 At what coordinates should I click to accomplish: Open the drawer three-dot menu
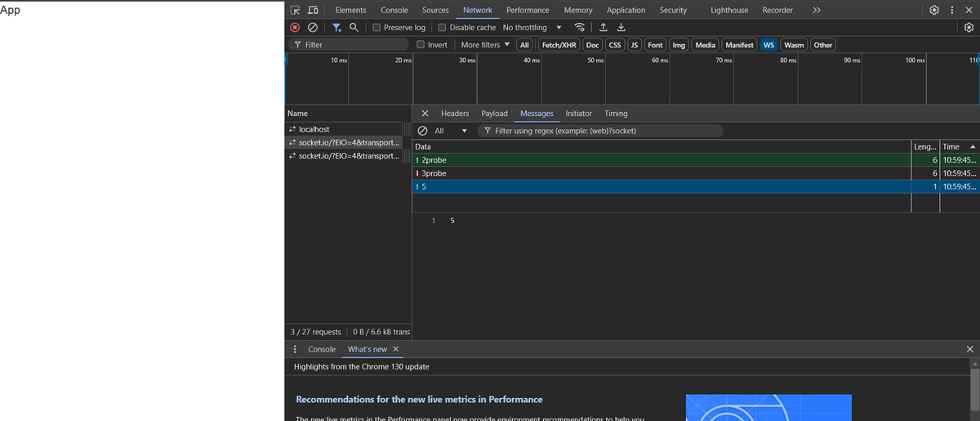click(x=294, y=349)
